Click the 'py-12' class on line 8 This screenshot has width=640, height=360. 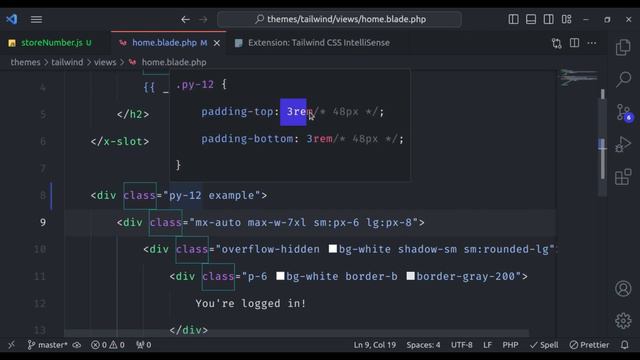point(185,195)
